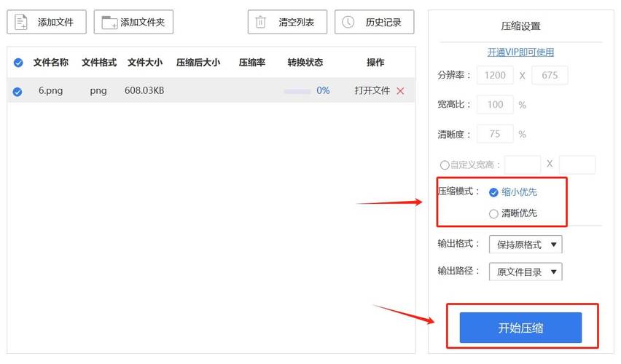The image size is (621, 364).
Task: Click the 文件名称 column header
Action: click(51, 63)
